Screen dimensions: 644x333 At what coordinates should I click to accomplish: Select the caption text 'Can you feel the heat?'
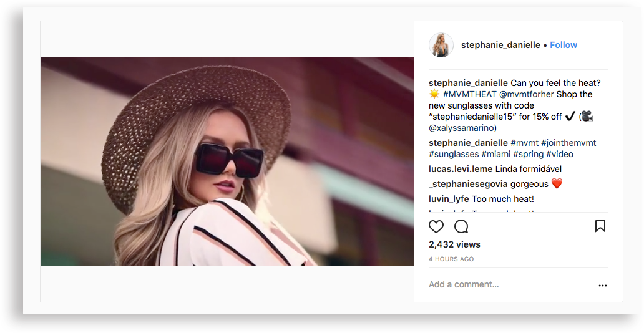point(555,83)
